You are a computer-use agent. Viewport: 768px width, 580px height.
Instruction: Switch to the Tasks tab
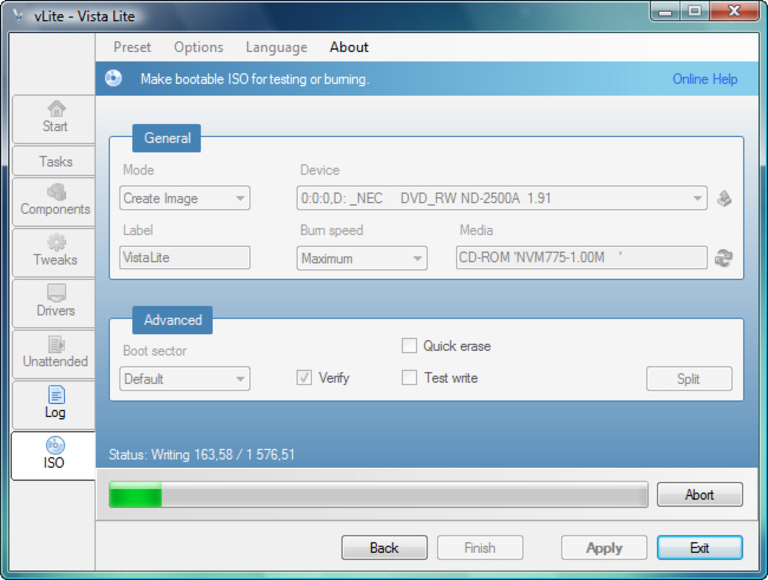point(54,161)
